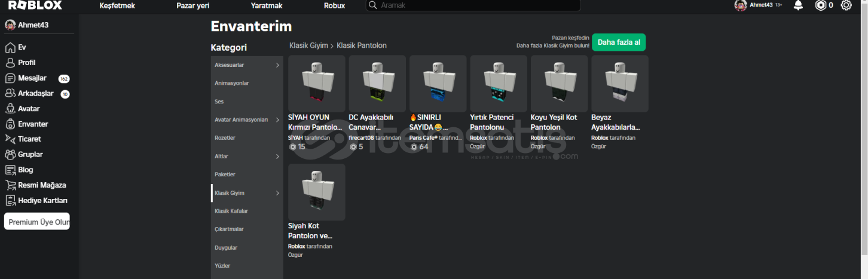Click the Ahmet43 username in top bar
Image resolution: width=868 pixels, height=279 pixels.
(x=761, y=5)
